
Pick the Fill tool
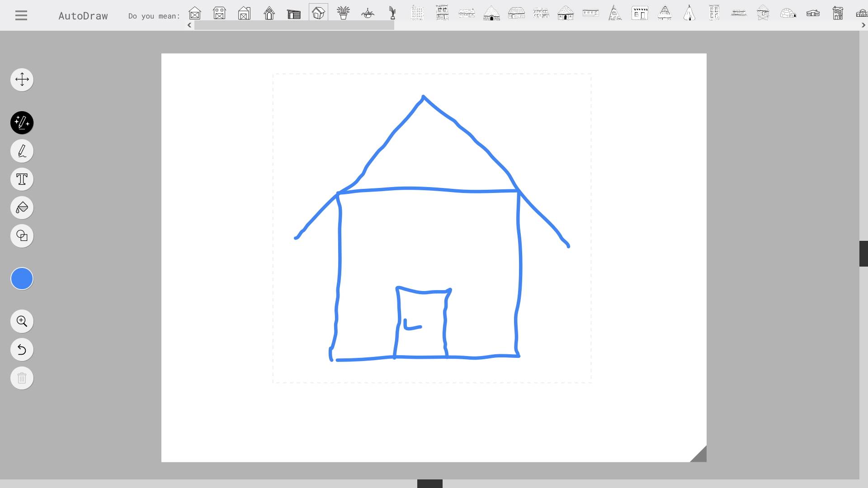click(x=22, y=207)
